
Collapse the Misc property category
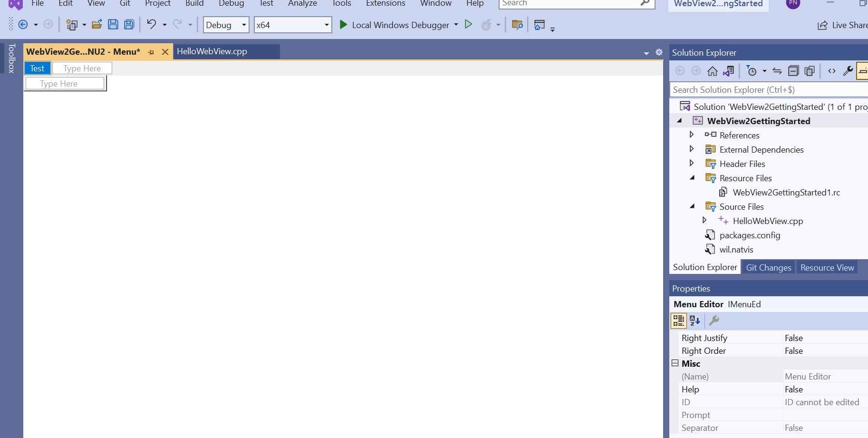(x=675, y=363)
